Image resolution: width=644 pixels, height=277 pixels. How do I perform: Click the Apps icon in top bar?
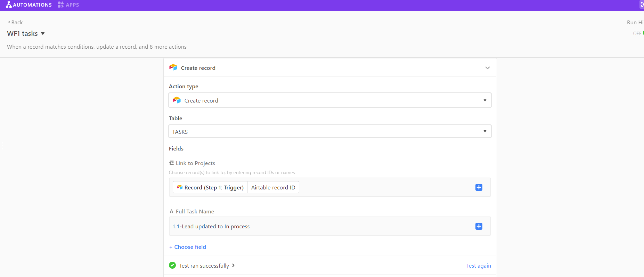(61, 5)
